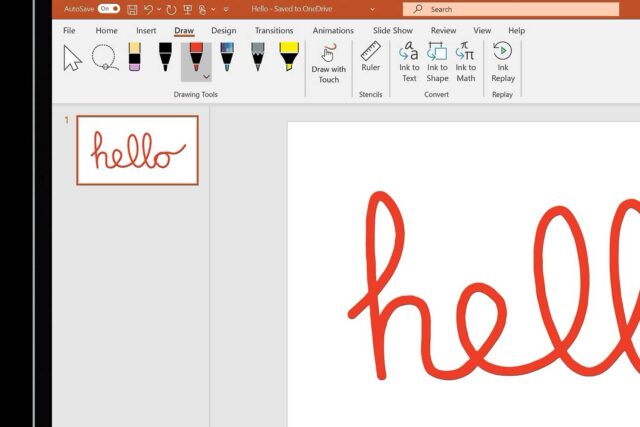Pick the Eraser tool
Viewport: 640px width, 427px height.
(x=135, y=57)
